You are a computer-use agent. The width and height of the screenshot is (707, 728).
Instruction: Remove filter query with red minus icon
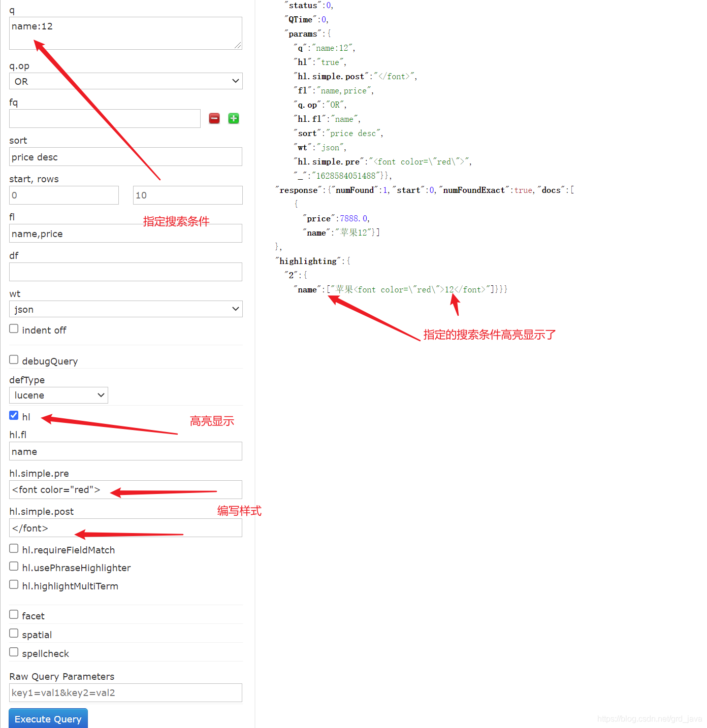(214, 118)
